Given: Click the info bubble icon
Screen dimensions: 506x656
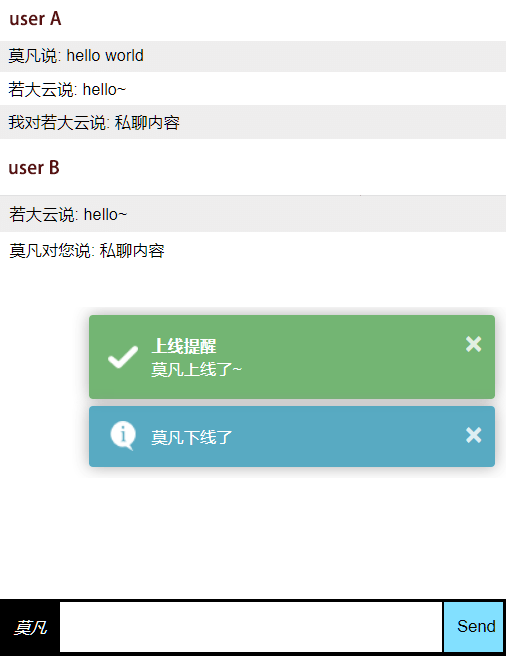Looking at the screenshot, I should [x=123, y=436].
